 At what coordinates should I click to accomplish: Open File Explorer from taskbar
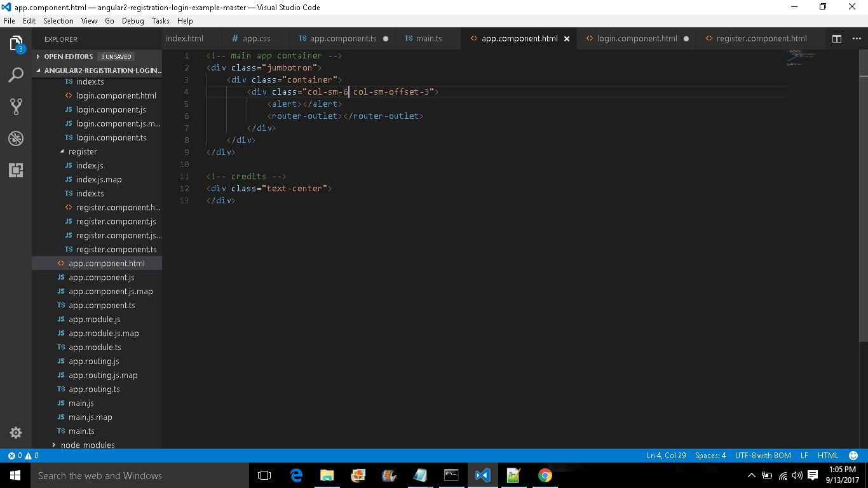(x=327, y=475)
